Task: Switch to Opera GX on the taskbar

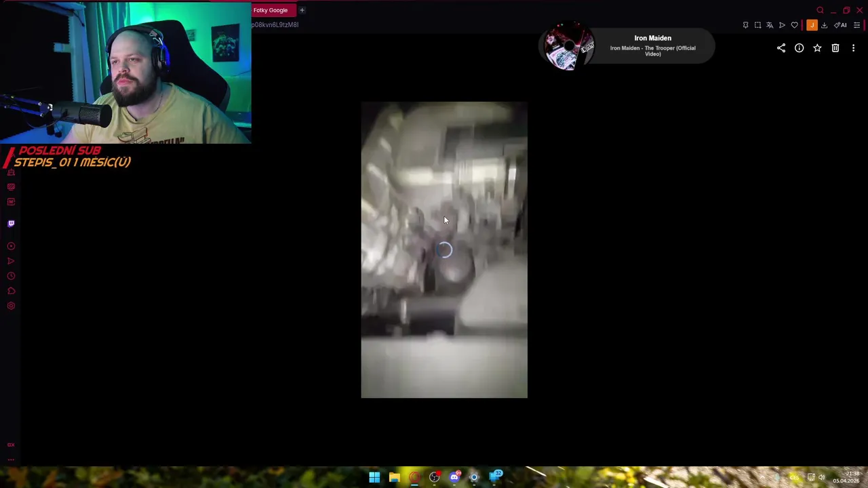Action: (414, 477)
